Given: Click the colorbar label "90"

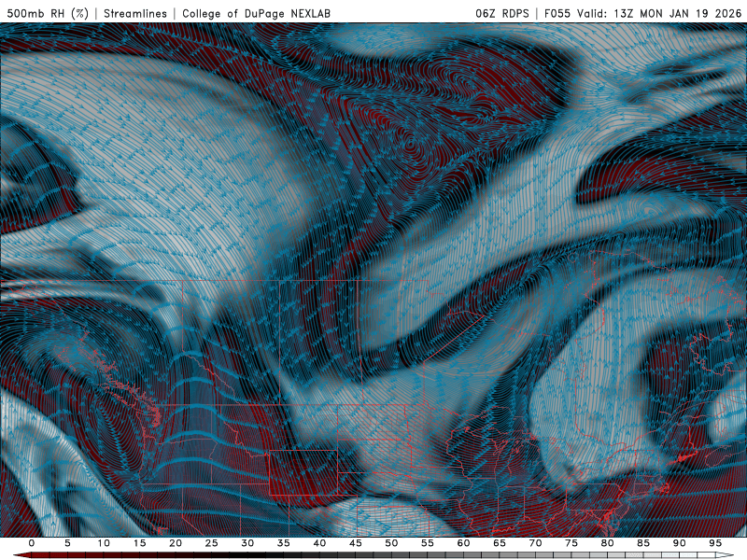Looking at the screenshot, I should (679, 543).
